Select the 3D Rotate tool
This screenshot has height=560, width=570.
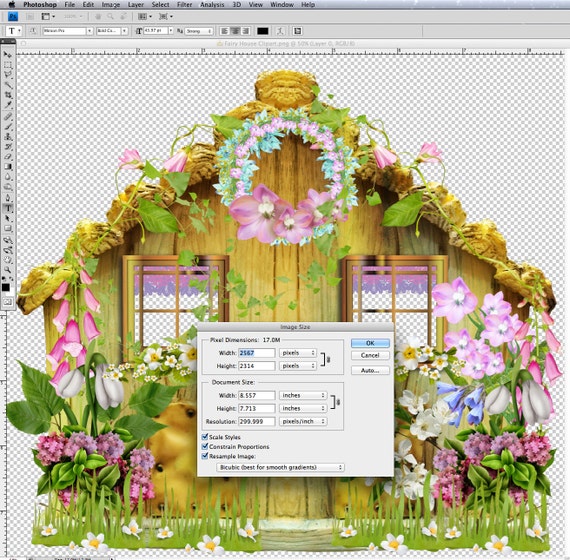click(x=8, y=240)
